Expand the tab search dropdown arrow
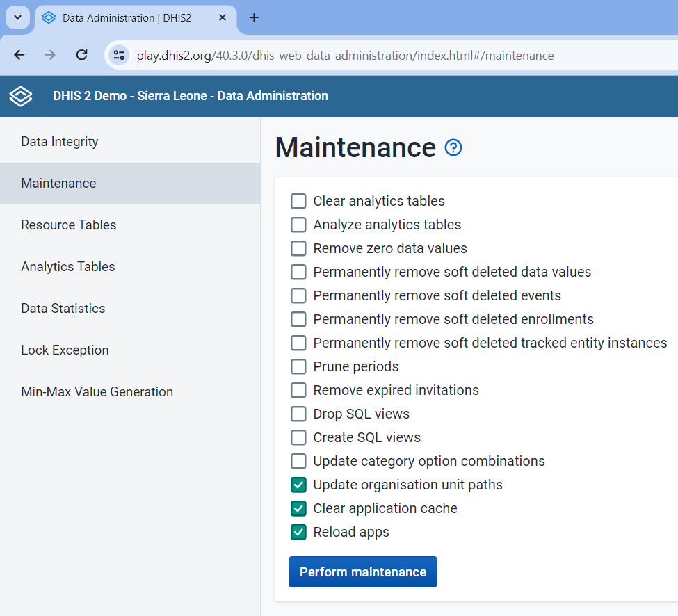 (x=17, y=17)
